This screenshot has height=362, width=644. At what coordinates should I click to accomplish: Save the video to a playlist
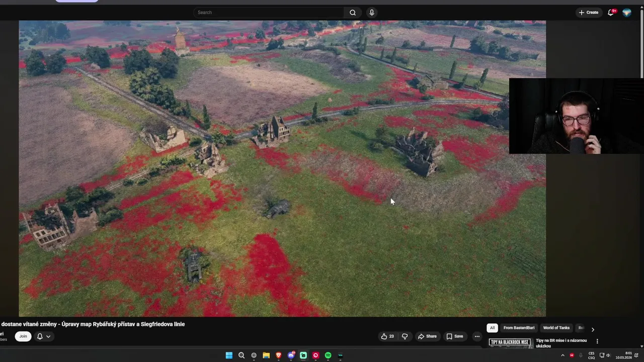(455, 336)
